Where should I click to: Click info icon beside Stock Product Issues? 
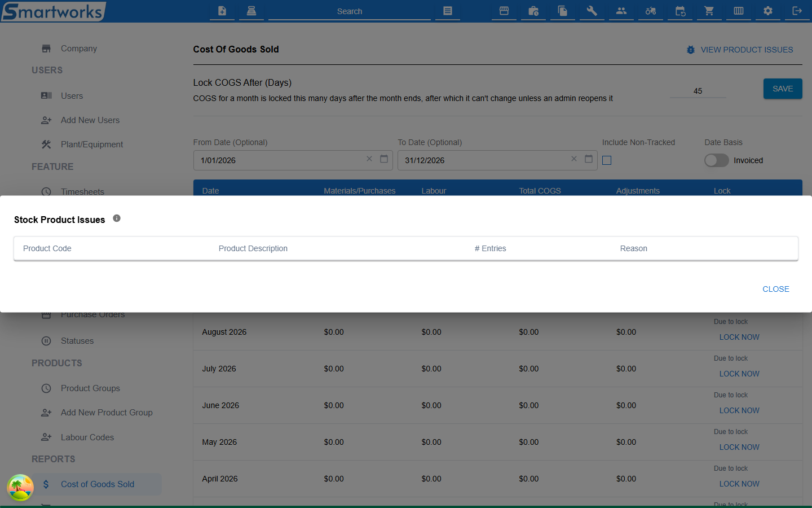click(117, 218)
